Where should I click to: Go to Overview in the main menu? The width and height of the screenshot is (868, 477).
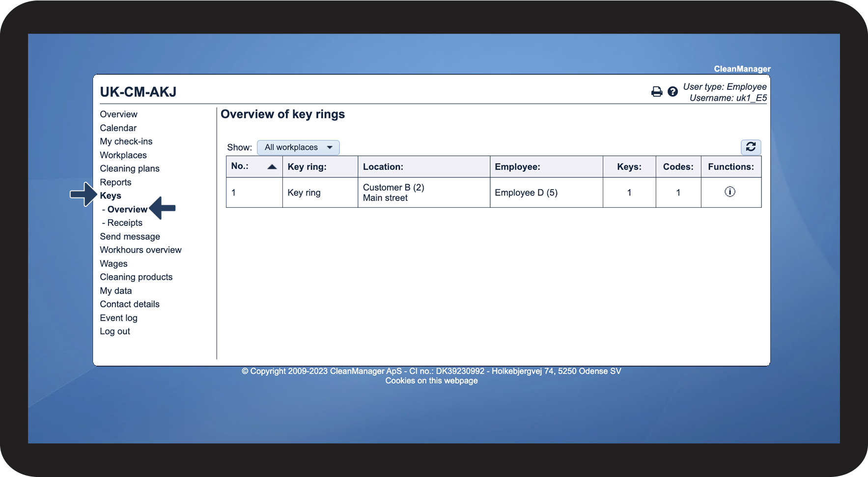[x=119, y=114]
